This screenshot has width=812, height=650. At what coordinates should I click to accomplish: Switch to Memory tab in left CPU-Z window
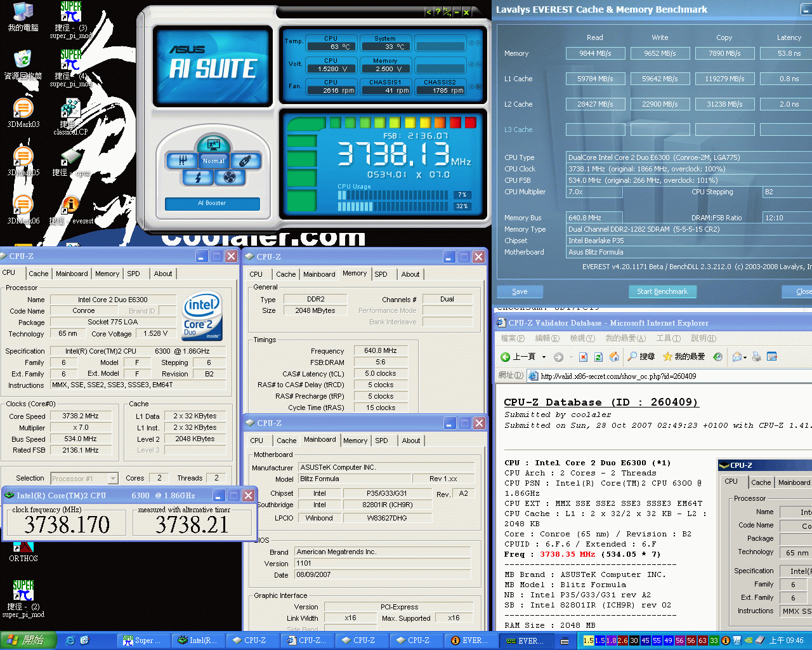[x=107, y=274]
